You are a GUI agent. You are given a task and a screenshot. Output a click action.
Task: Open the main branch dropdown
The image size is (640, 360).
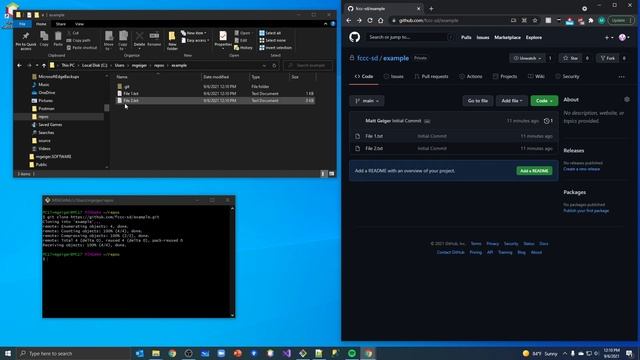click(367, 101)
